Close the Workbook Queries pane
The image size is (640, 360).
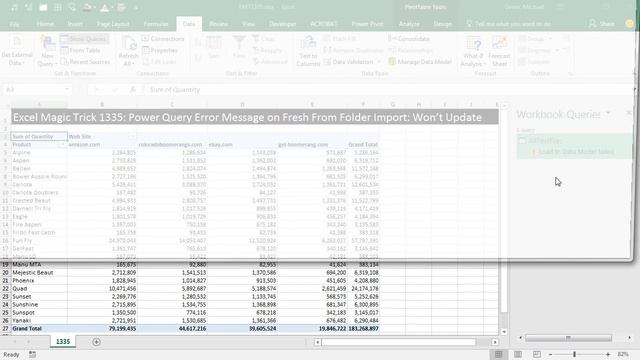[629, 113]
